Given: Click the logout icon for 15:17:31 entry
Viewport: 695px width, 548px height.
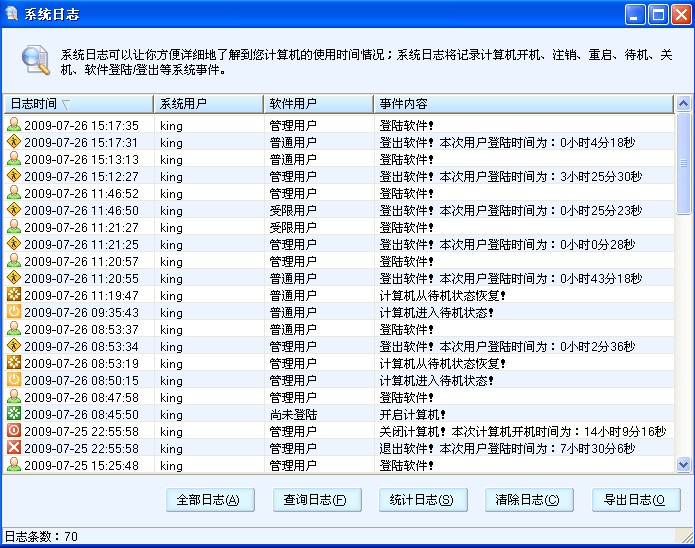Looking at the screenshot, I should (14, 142).
